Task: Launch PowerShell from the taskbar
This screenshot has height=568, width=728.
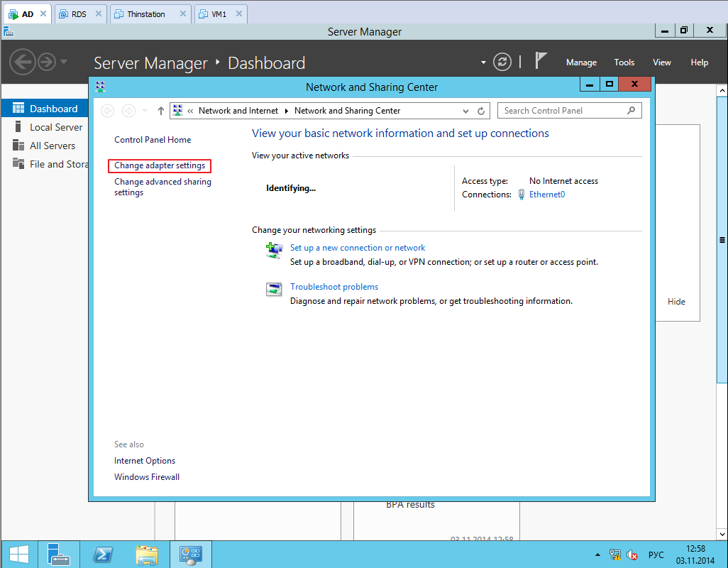Action: click(103, 554)
